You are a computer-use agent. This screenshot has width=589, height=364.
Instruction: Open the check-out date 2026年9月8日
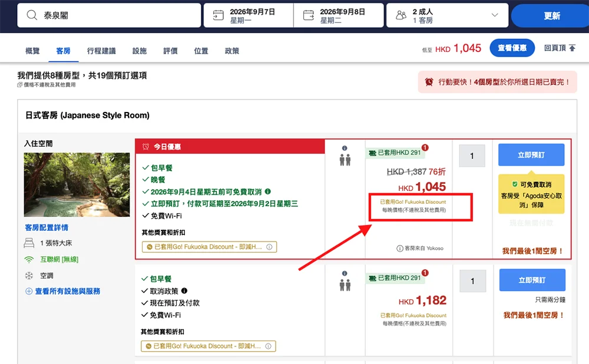pyautogui.click(x=339, y=15)
